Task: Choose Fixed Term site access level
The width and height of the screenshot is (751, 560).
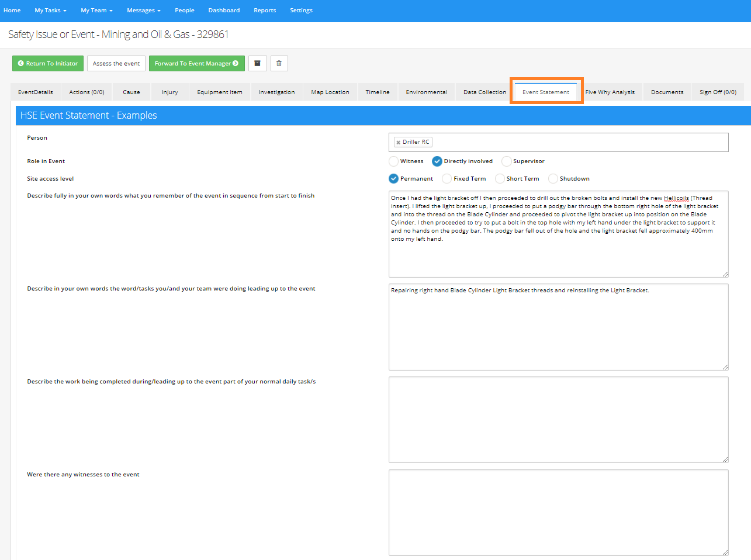Action: 446,178
